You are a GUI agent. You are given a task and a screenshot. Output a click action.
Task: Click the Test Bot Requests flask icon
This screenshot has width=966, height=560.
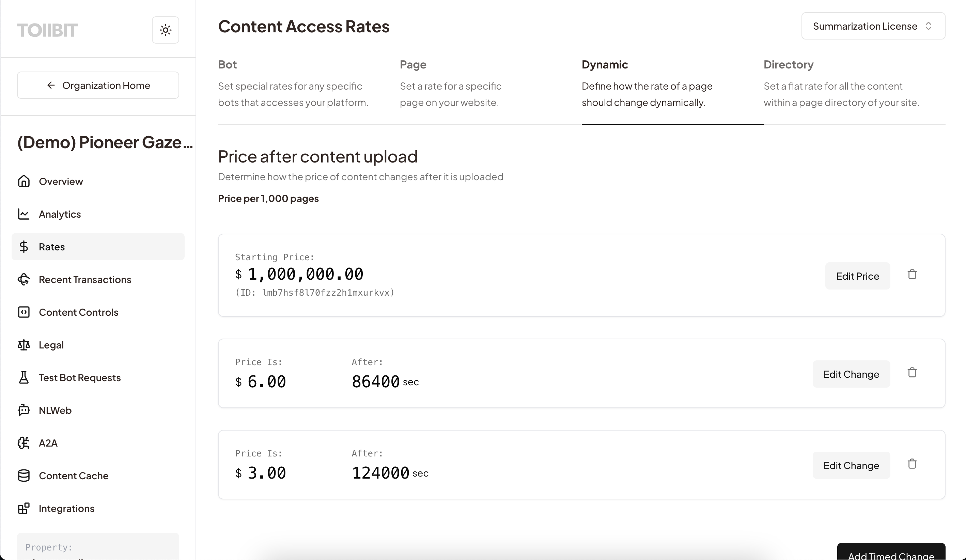[24, 377]
